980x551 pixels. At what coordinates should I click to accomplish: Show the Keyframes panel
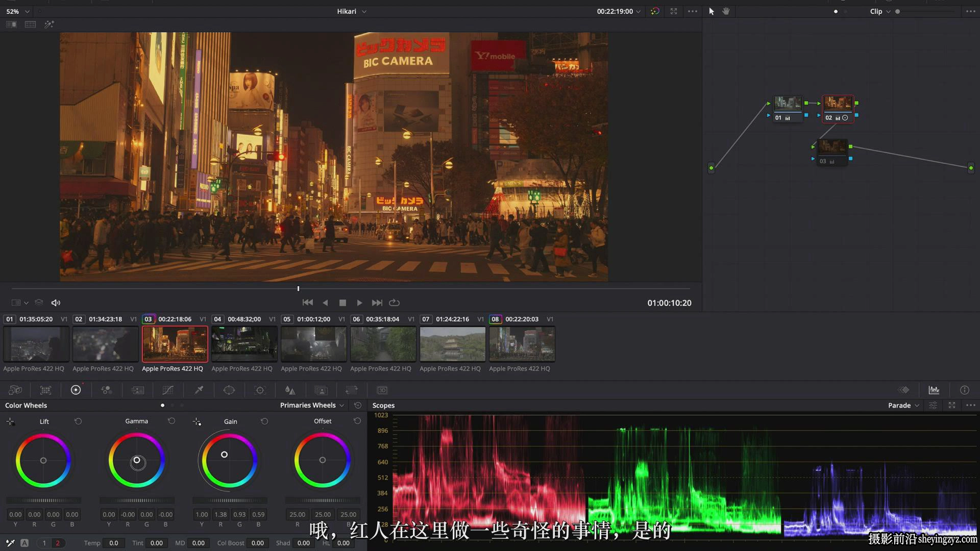pyautogui.click(x=904, y=390)
